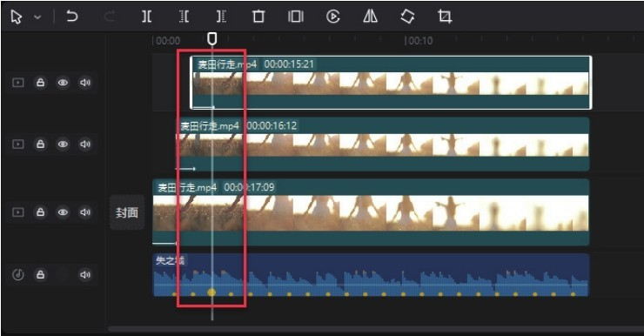Lock the audio music track
The height and width of the screenshot is (336, 644).
pyautogui.click(x=40, y=274)
